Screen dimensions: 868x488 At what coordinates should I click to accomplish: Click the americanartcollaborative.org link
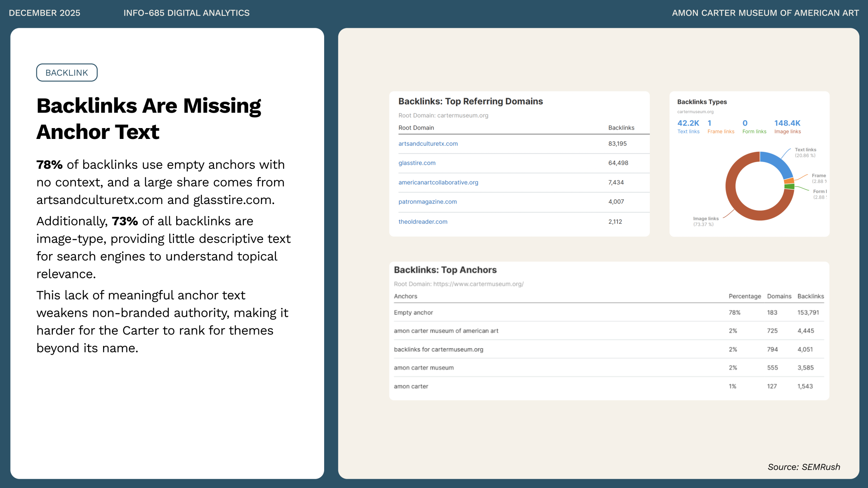pos(438,182)
